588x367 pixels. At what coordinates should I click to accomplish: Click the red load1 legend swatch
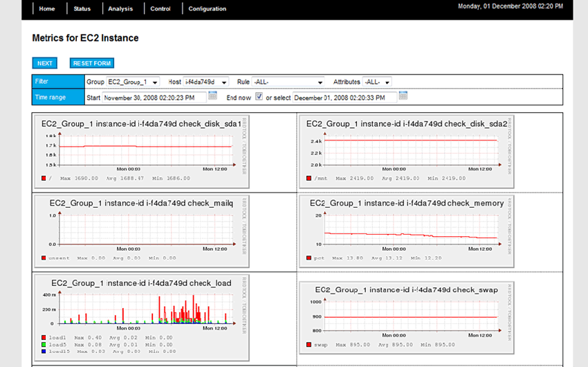pos(44,338)
